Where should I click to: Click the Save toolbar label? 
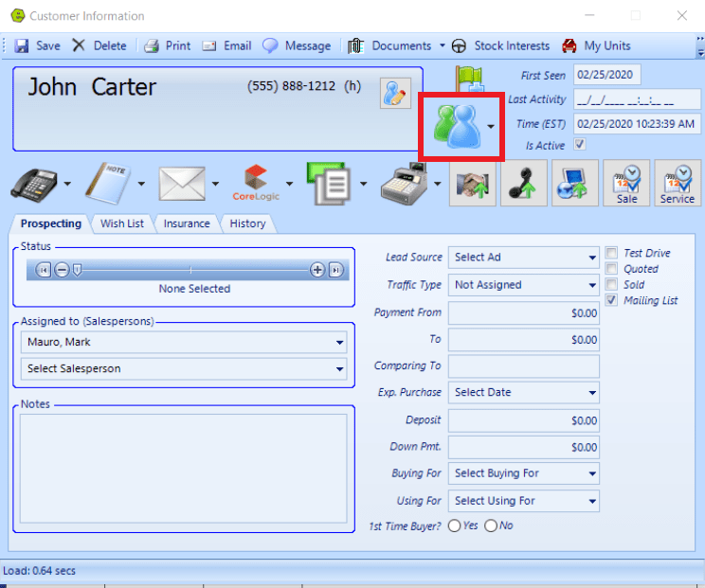pos(48,45)
